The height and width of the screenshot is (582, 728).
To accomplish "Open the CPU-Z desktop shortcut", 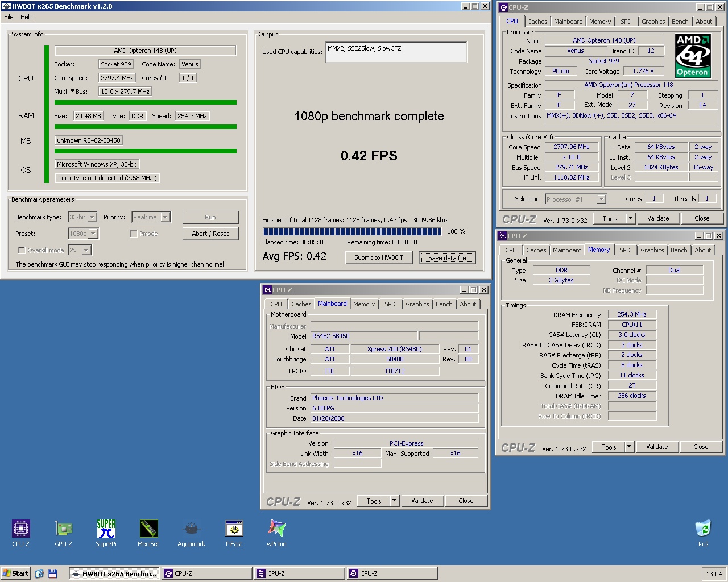I will coord(20,533).
